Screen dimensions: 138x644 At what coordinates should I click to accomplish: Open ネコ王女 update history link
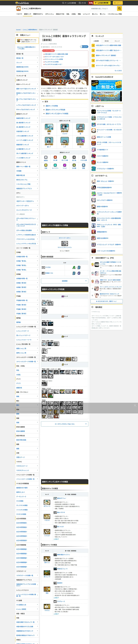click(x=48, y=267)
